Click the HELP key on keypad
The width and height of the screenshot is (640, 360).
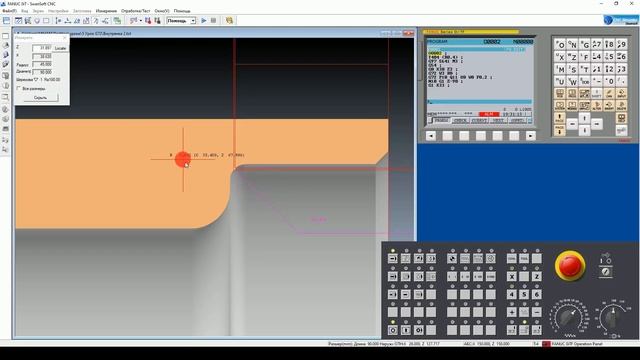[622, 118]
